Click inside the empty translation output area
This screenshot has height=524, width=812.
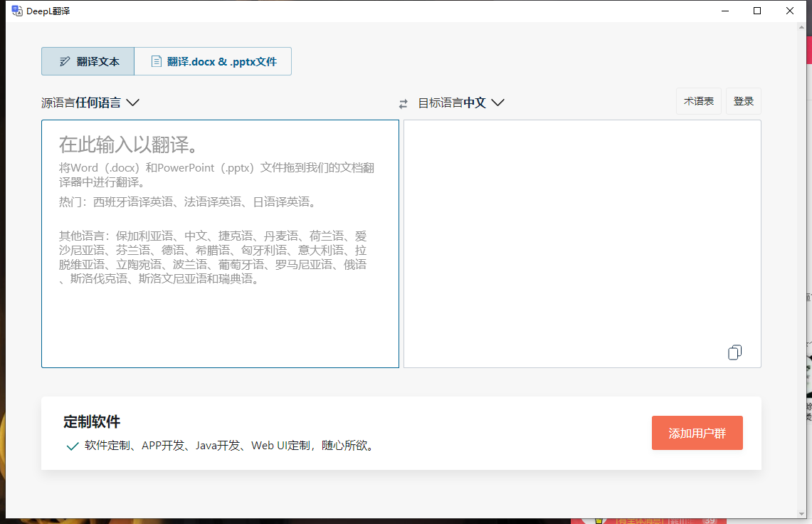[x=581, y=235]
